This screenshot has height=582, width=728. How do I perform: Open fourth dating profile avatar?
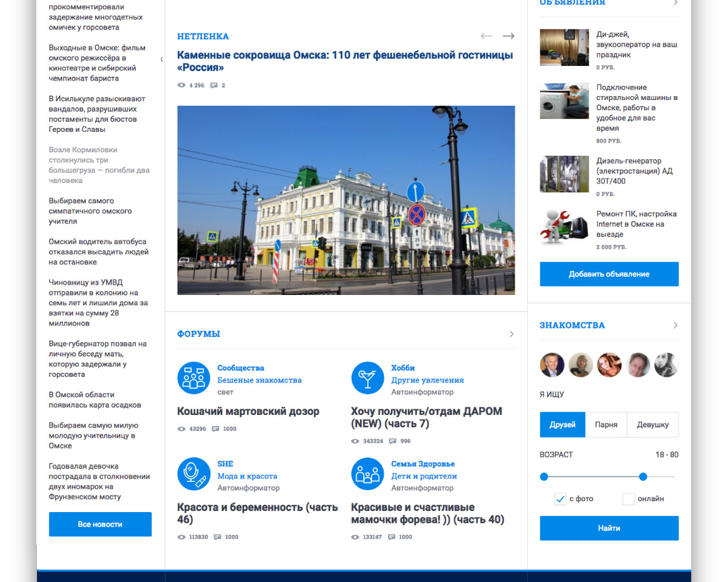point(638,365)
